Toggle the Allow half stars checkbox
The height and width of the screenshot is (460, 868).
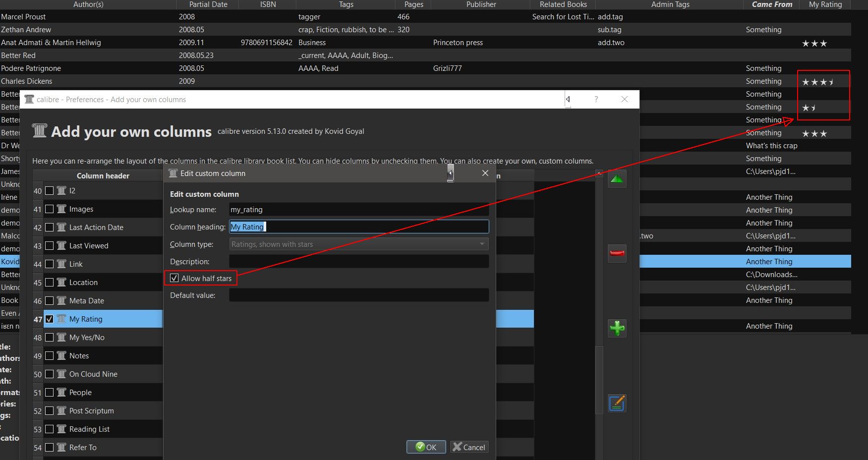[174, 278]
